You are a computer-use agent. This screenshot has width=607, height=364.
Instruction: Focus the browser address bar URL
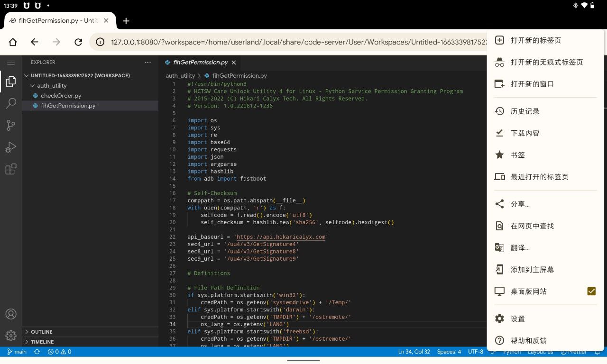[x=299, y=42]
